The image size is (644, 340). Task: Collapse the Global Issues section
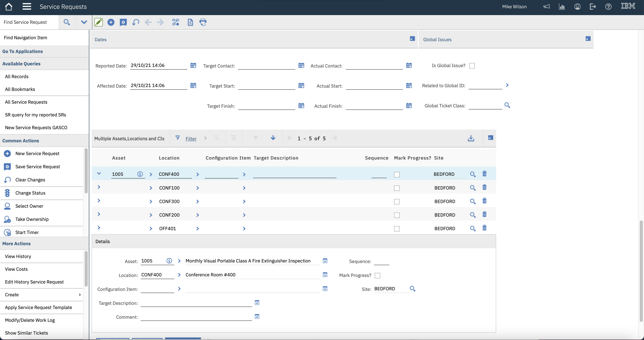588,38
